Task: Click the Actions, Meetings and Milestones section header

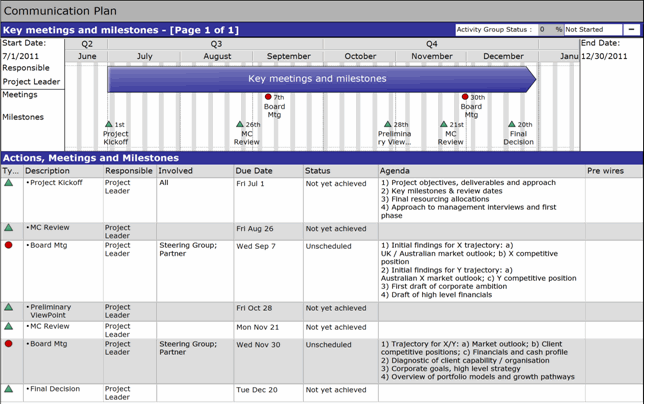Action: [x=322, y=158]
